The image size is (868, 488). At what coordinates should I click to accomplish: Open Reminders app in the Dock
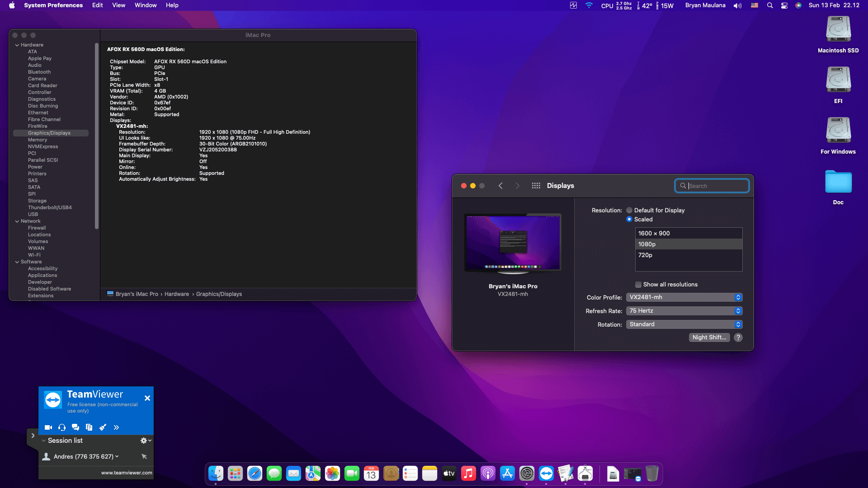click(410, 474)
